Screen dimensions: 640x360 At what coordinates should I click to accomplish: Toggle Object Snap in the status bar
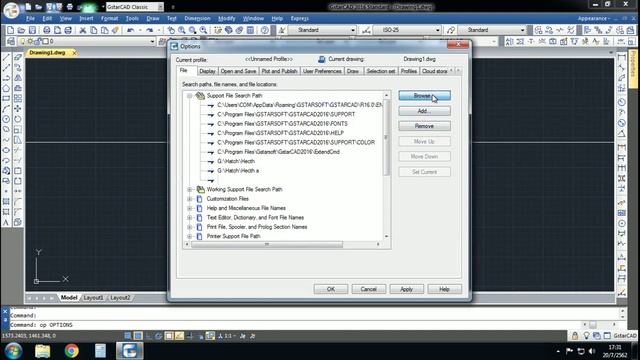169,336
